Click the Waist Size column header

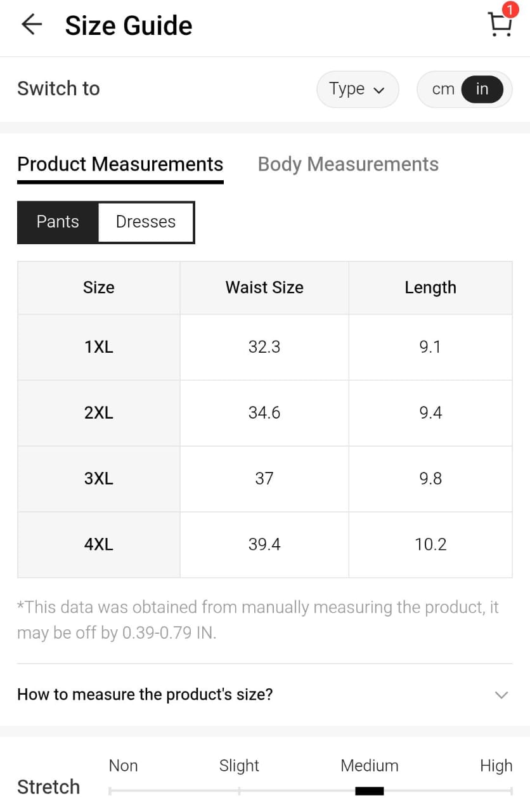(264, 287)
